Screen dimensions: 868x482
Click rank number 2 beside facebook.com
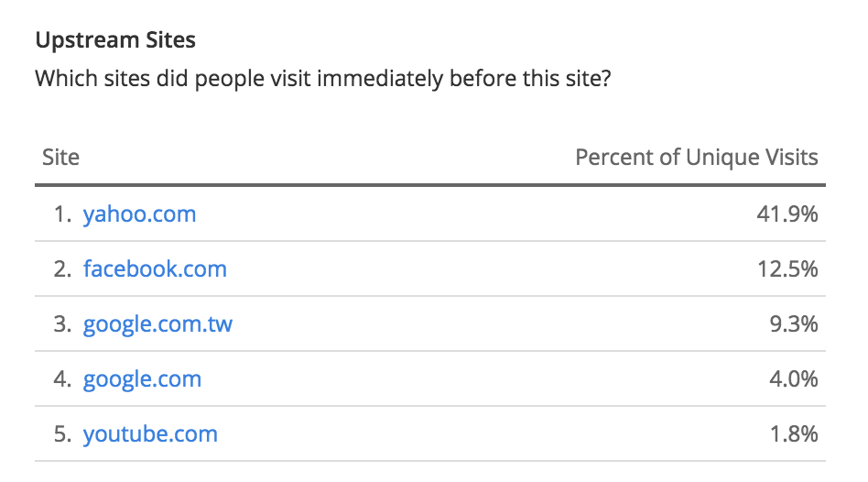pyautogui.click(x=61, y=269)
